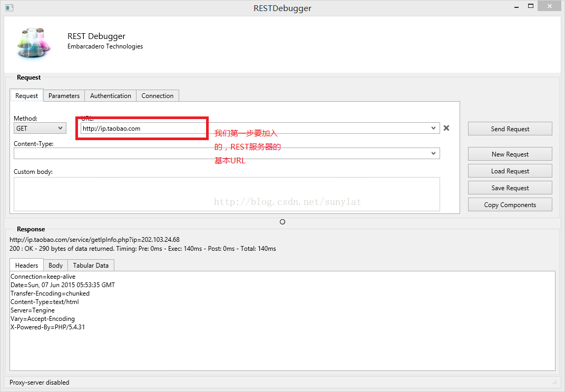This screenshot has height=392, width=565.
Task: Close the RESTDebugger window
Action: [550, 6]
